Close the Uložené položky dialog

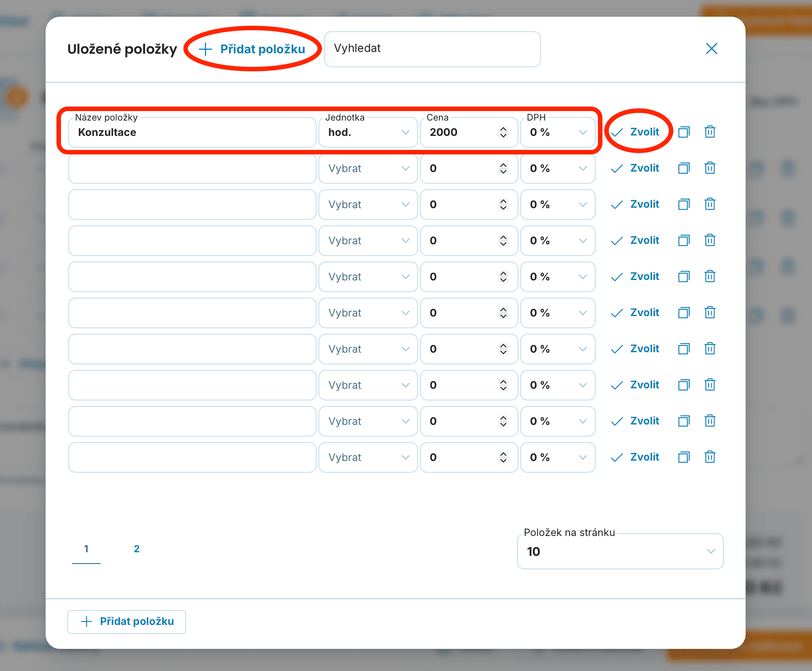pos(711,48)
